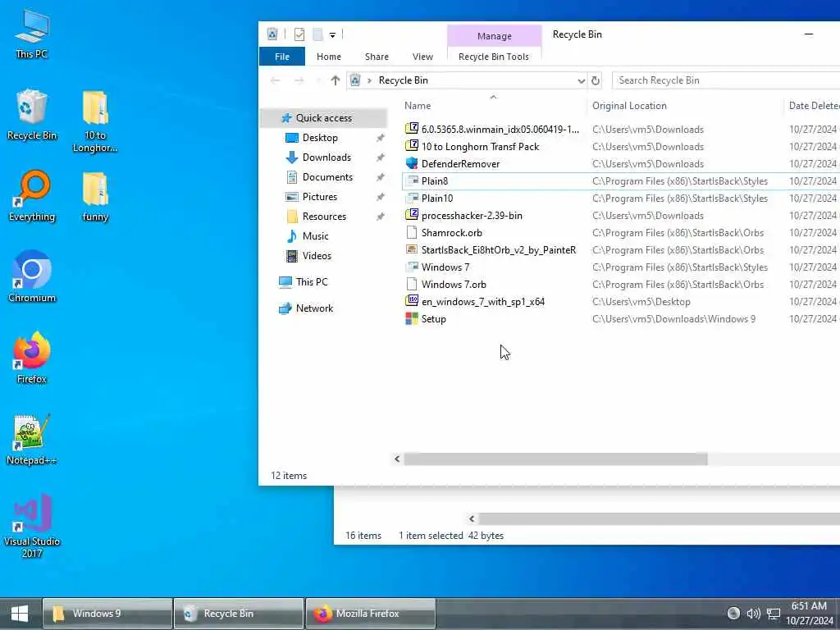Click the New folder quick access toolbar icon
This screenshot has height=630, width=840.
click(x=317, y=34)
